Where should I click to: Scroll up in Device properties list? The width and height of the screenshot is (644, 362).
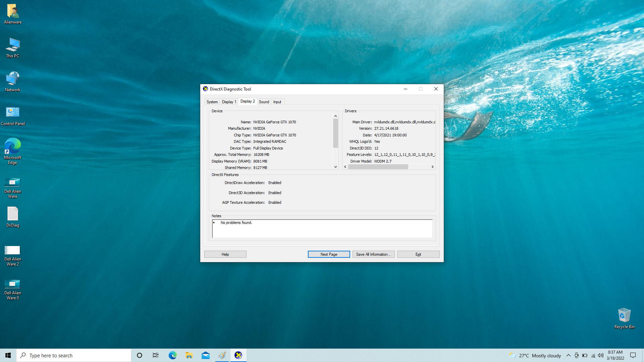pyautogui.click(x=335, y=115)
